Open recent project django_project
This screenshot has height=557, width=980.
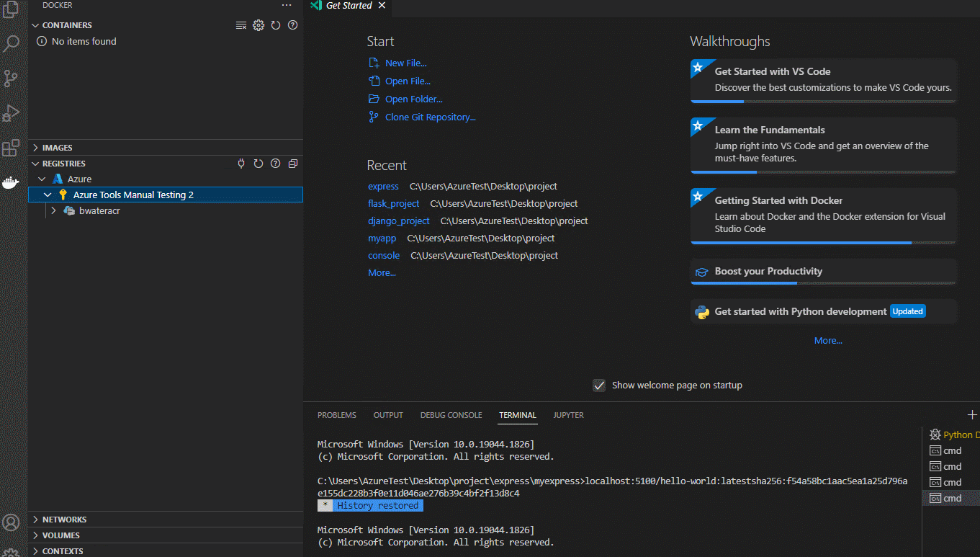click(x=398, y=221)
